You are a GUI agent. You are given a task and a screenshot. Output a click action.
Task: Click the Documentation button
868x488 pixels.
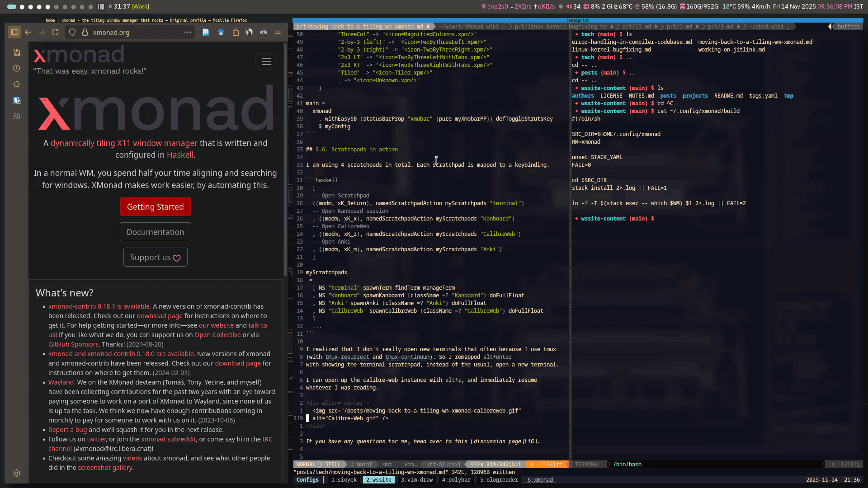pyautogui.click(x=155, y=232)
